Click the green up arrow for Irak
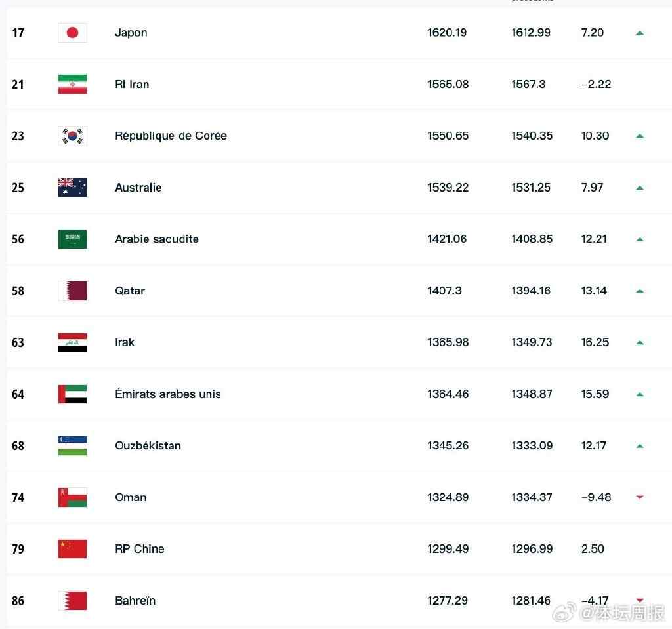 pyautogui.click(x=640, y=342)
